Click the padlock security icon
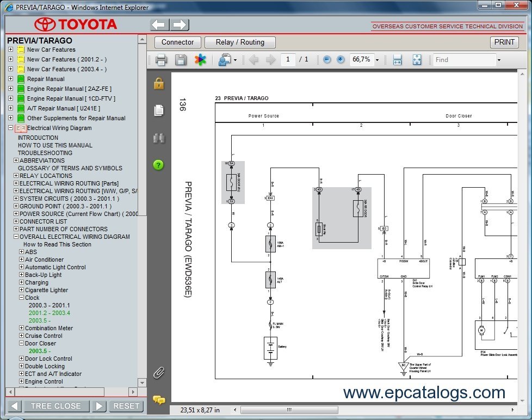Screen dimensions: 532x420 pos(159,83)
